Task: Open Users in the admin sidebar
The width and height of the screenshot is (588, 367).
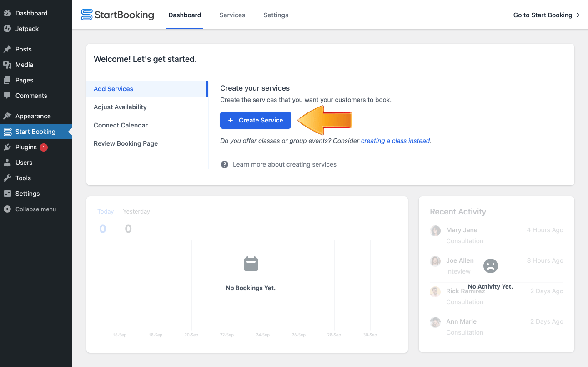Action: (24, 163)
